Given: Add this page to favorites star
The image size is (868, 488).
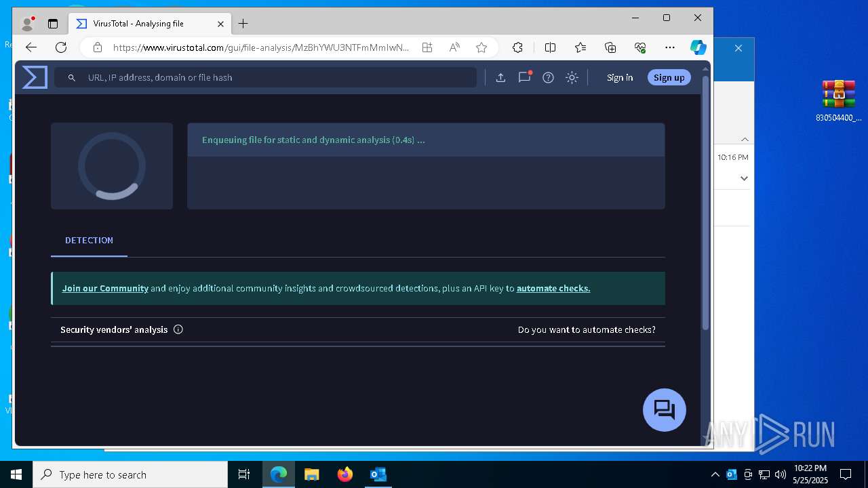Looking at the screenshot, I should click(481, 47).
